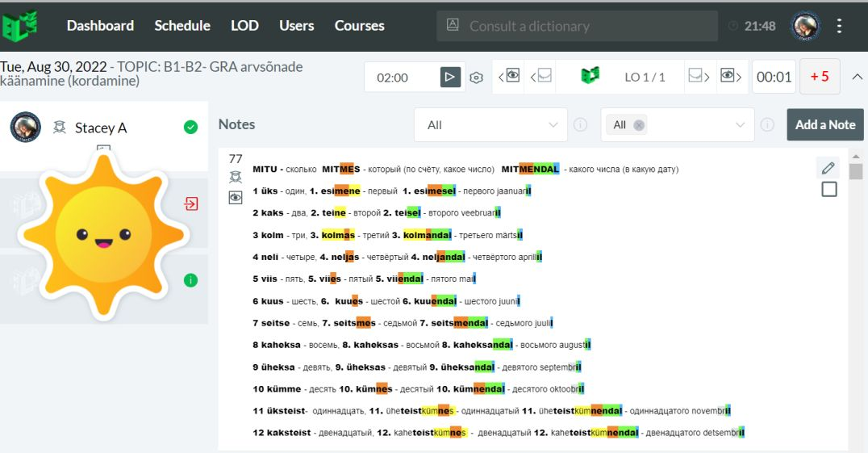Click the student icon under note 77
868x453 pixels.
pos(236,177)
